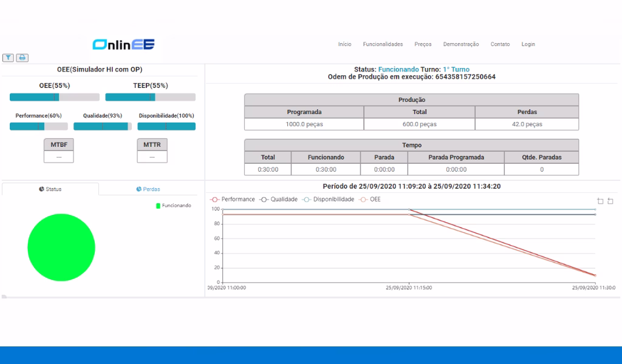Click the printer icon button
The width and height of the screenshot is (622, 364).
pos(22,58)
